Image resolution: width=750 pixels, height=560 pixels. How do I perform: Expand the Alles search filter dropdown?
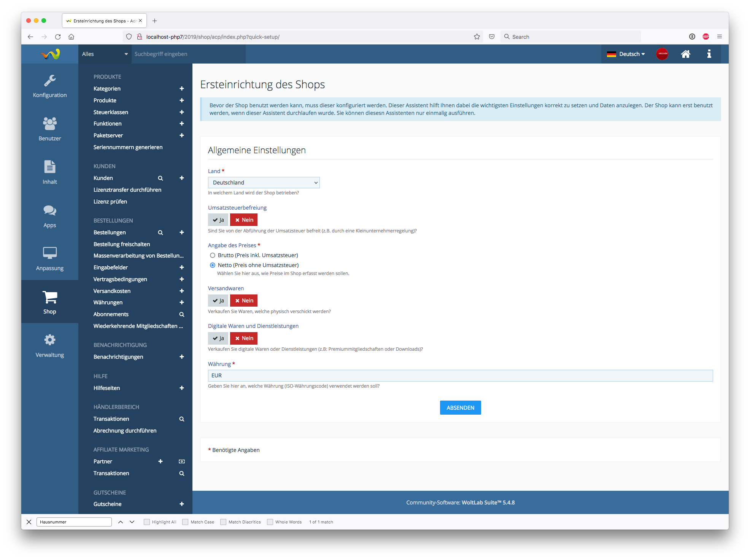[x=105, y=54]
